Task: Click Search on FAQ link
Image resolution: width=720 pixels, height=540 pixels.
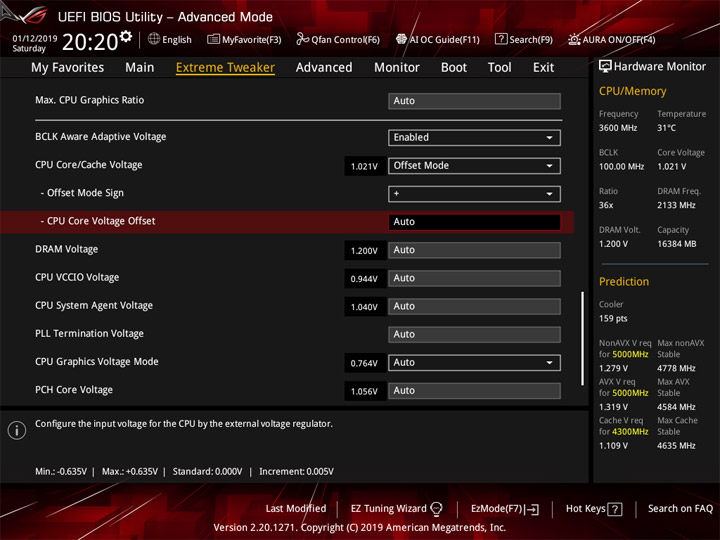Action: click(x=680, y=508)
